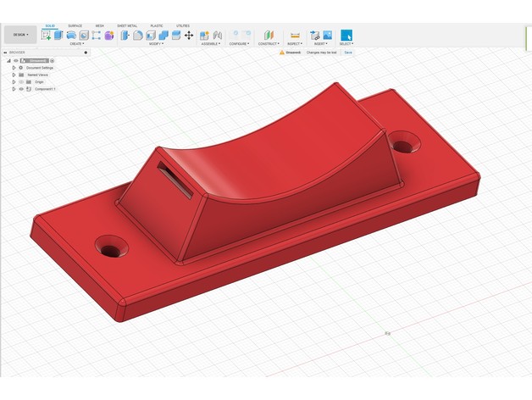Click the Move/Copy arrows icon

pos(188,35)
